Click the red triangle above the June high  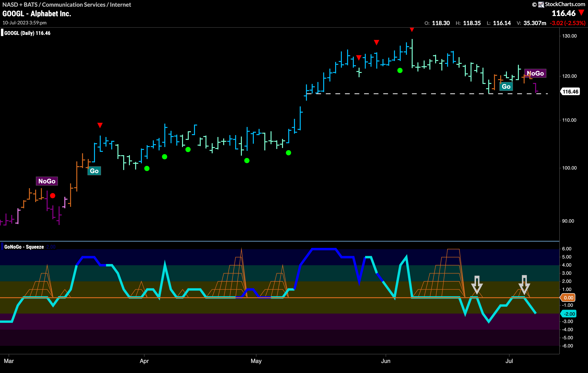point(412,30)
